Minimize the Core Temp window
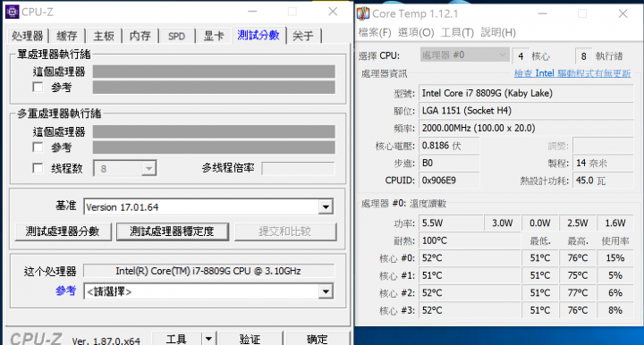 click(542, 13)
